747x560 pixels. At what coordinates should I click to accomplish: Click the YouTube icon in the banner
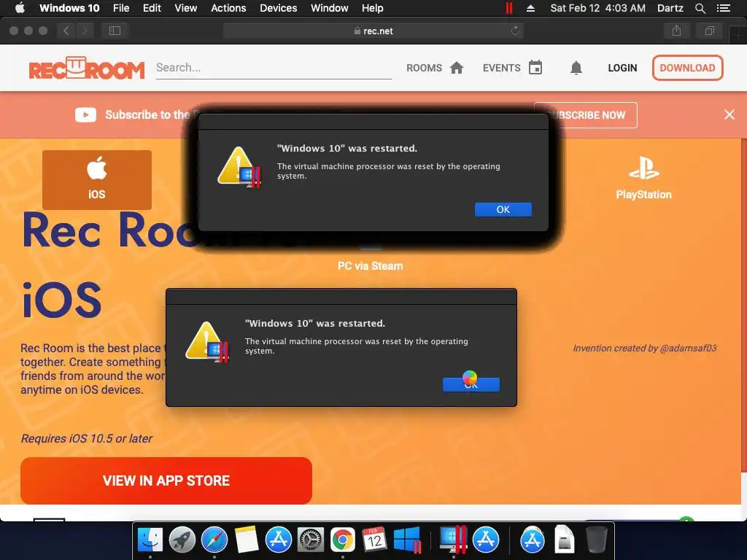pos(86,114)
